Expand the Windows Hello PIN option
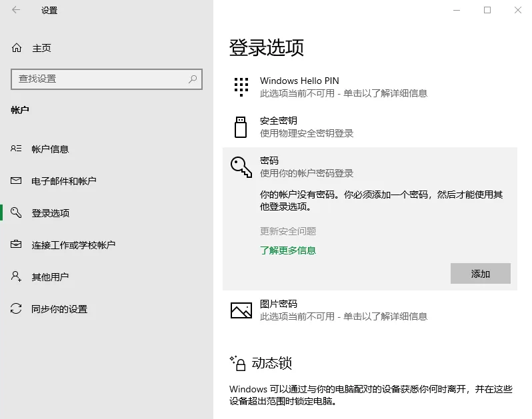 coord(299,81)
